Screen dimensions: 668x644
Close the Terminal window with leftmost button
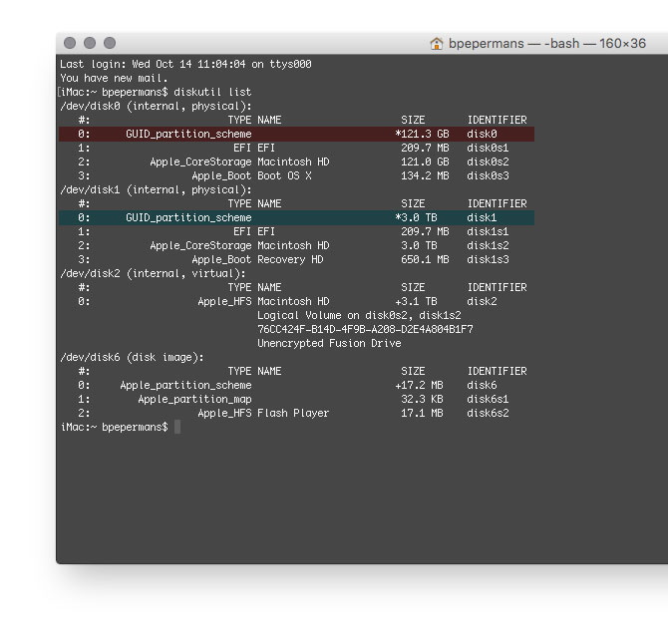pyautogui.click(x=70, y=43)
